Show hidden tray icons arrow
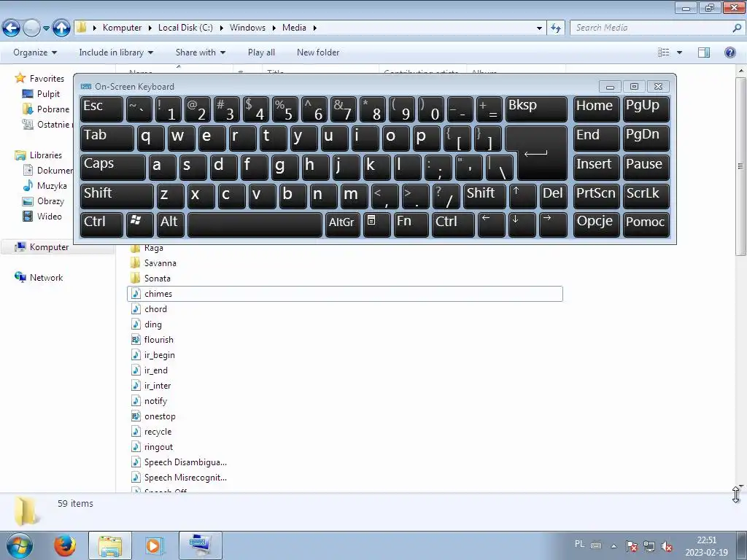 coord(614,546)
